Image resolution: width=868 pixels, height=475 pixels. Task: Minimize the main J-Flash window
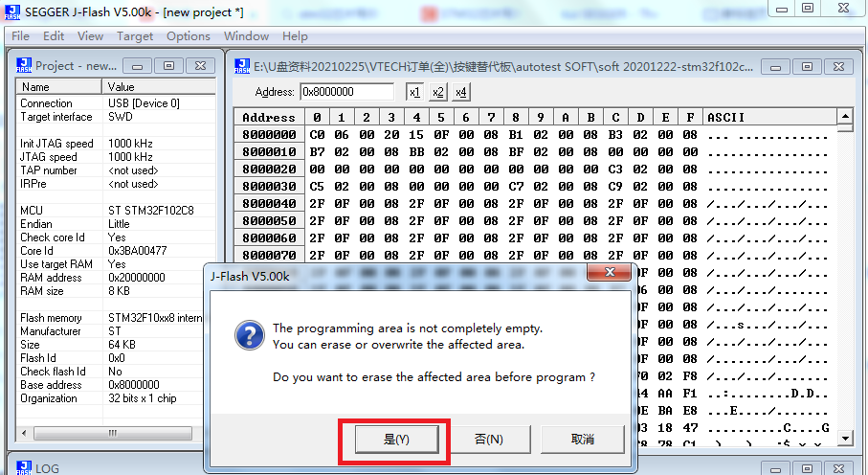coord(782,8)
